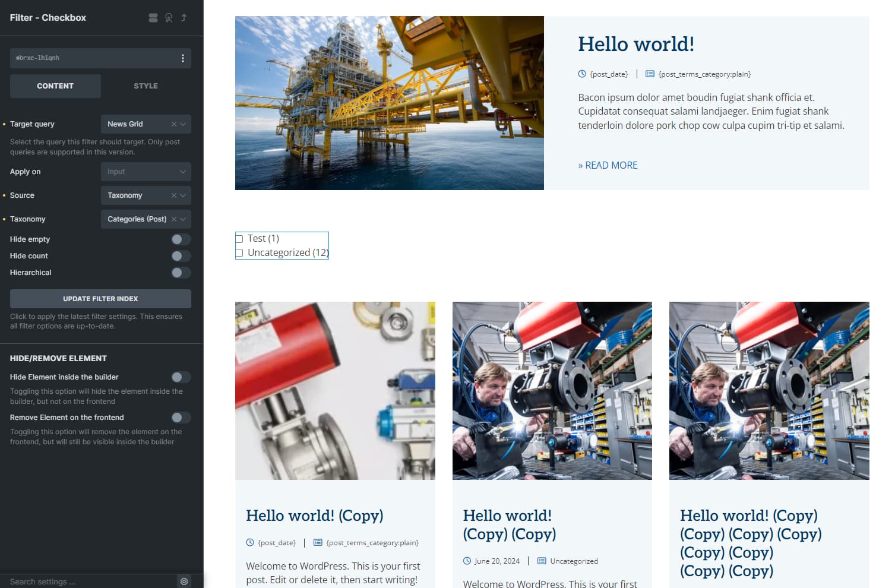Open element interactions icon in panel header
The height and width of the screenshot is (588, 895).
tap(169, 18)
